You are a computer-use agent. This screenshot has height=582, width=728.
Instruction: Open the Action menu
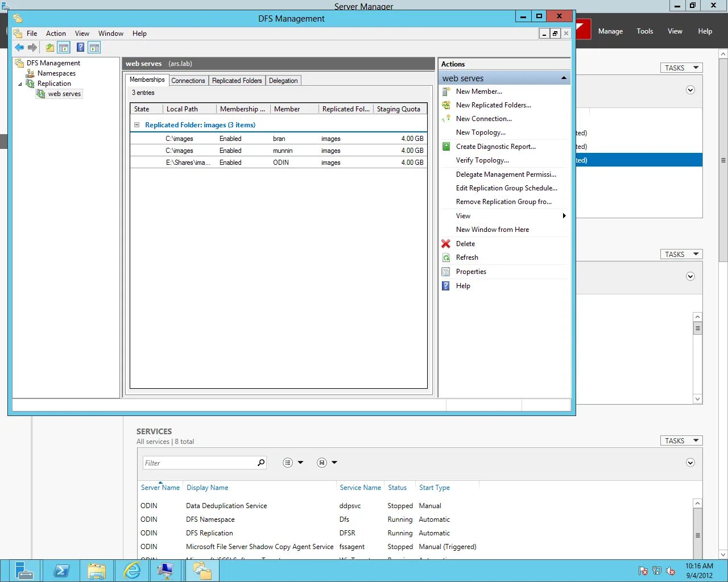[56, 33]
